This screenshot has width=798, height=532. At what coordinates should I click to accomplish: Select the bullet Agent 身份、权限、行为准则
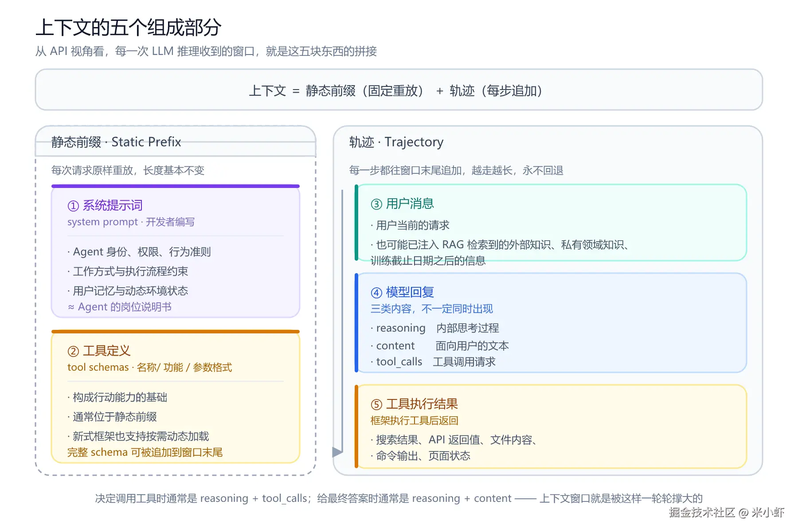(139, 252)
